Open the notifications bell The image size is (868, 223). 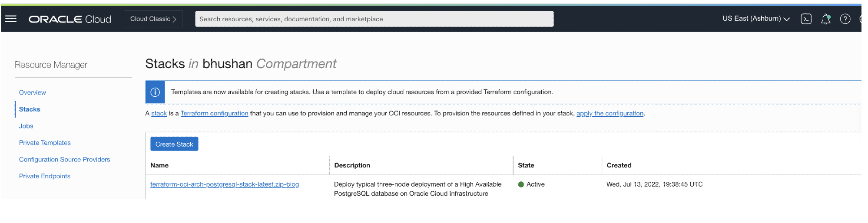pos(825,19)
